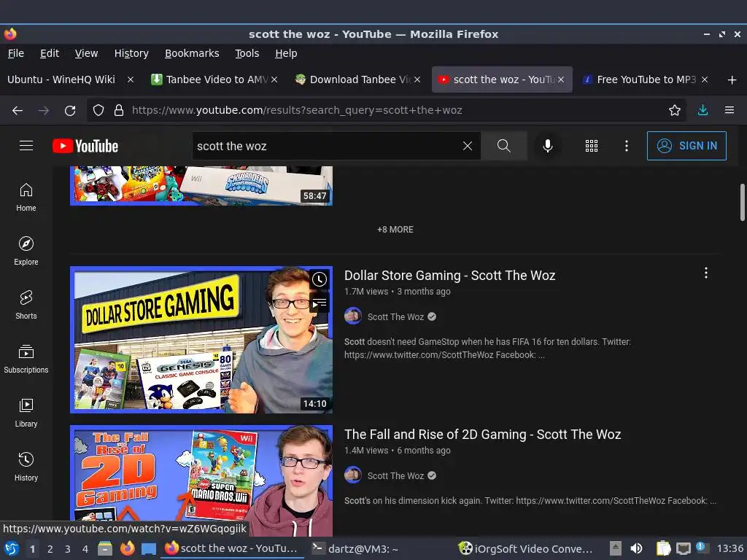Reload the current page

(70, 111)
